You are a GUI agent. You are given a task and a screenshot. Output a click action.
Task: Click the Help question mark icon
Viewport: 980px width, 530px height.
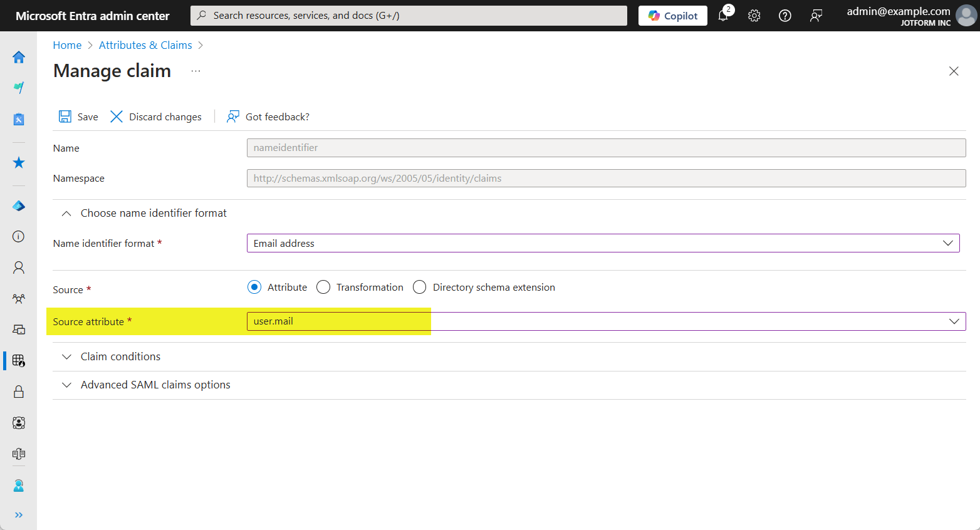pos(785,16)
